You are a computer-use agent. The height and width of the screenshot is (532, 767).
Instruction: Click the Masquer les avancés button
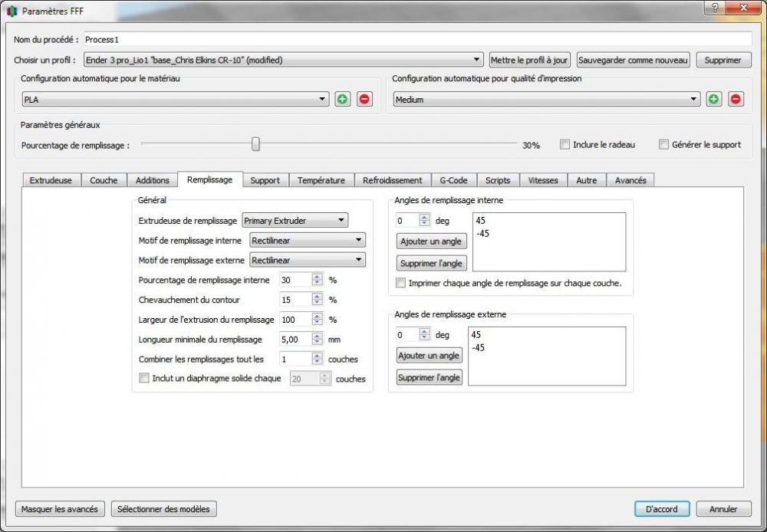click(60, 509)
